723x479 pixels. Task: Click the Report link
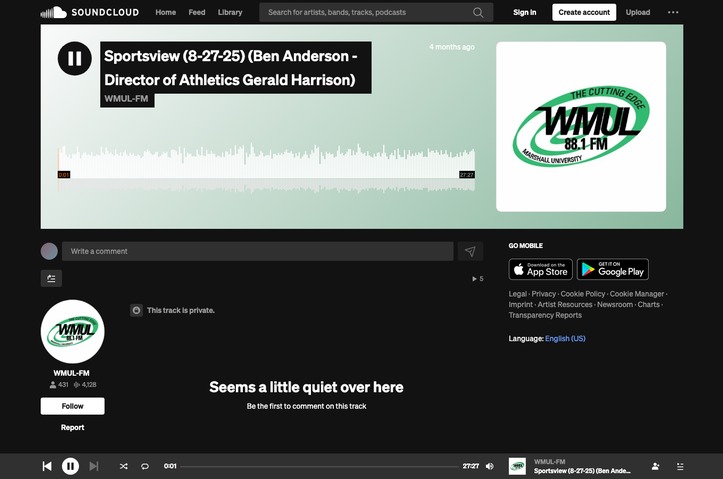point(72,427)
